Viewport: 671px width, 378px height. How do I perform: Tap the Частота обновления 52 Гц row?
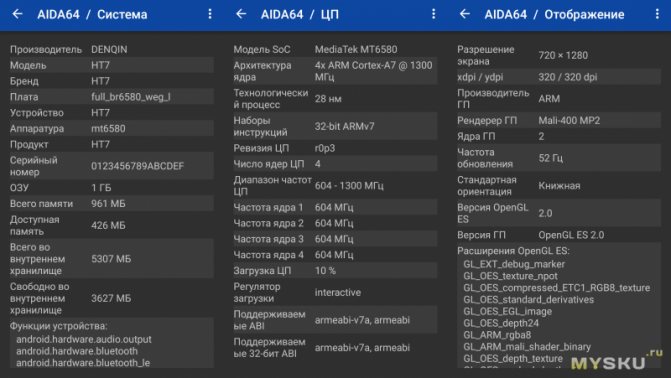coord(559,158)
